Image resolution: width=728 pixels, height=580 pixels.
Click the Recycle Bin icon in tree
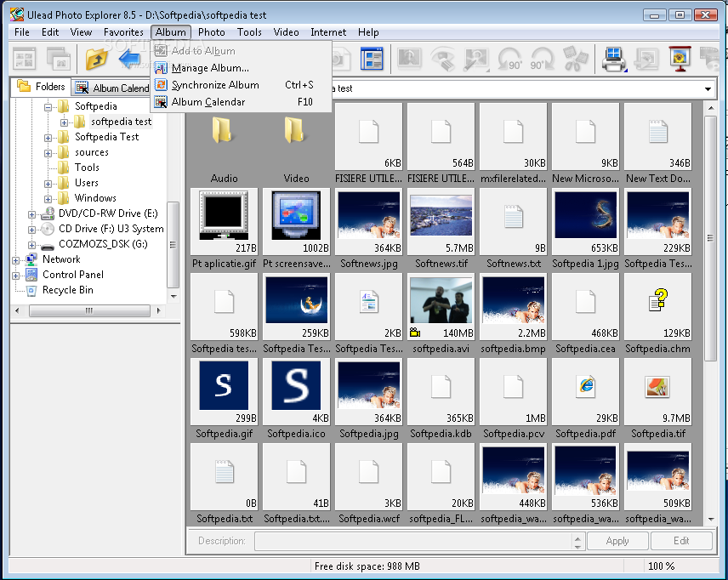[x=31, y=290]
